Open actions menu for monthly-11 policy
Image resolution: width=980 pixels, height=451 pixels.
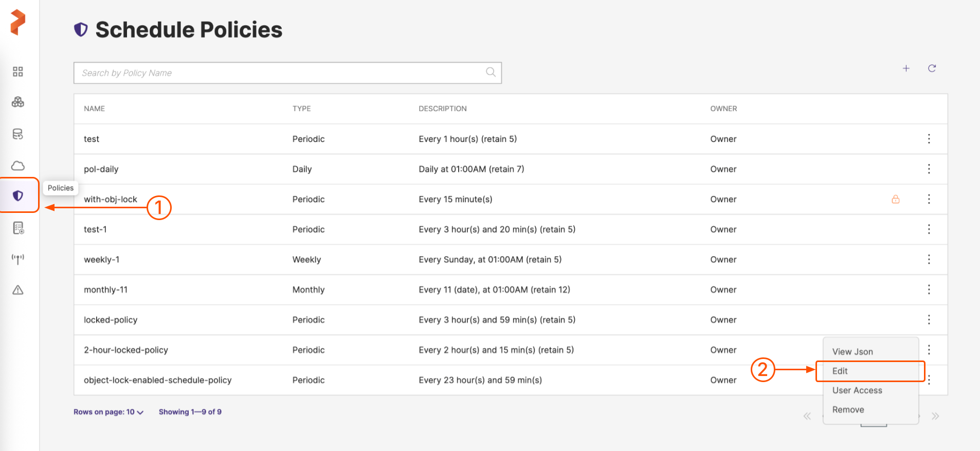pos(929,290)
